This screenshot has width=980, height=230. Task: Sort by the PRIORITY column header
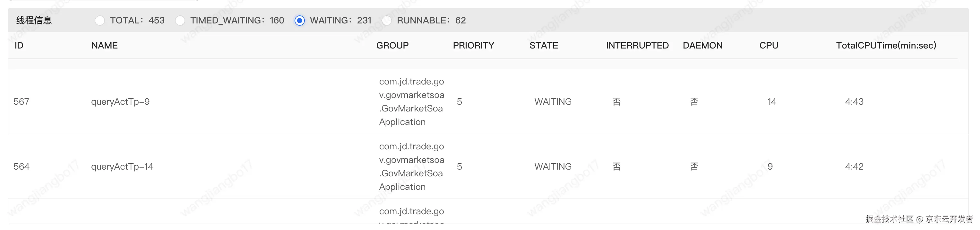tap(473, 45)
